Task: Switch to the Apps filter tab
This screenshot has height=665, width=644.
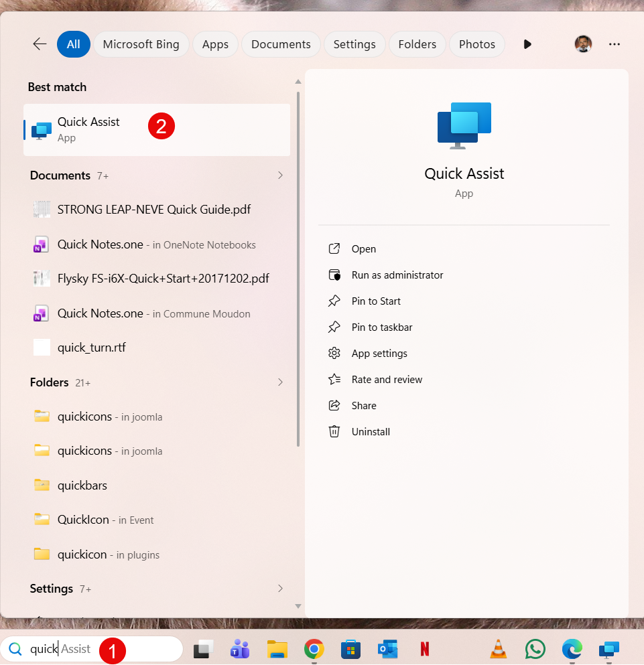Action: click(x=215, y=44)
